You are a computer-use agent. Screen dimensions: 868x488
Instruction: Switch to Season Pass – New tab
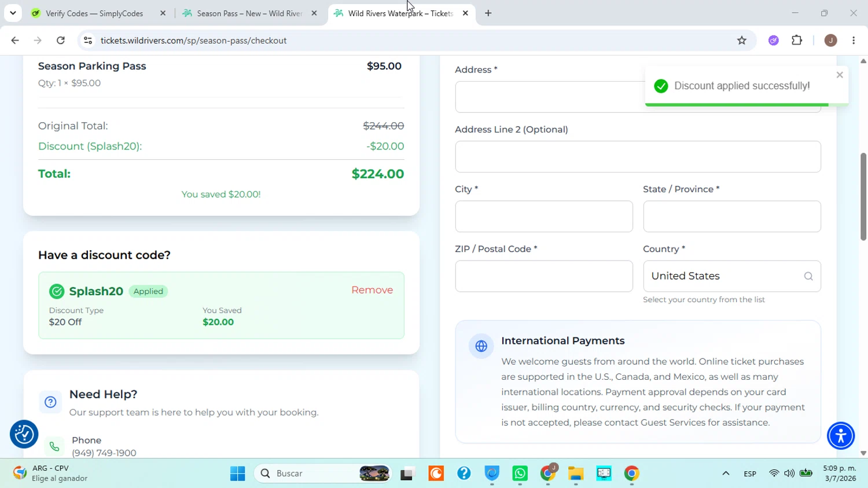250,13
